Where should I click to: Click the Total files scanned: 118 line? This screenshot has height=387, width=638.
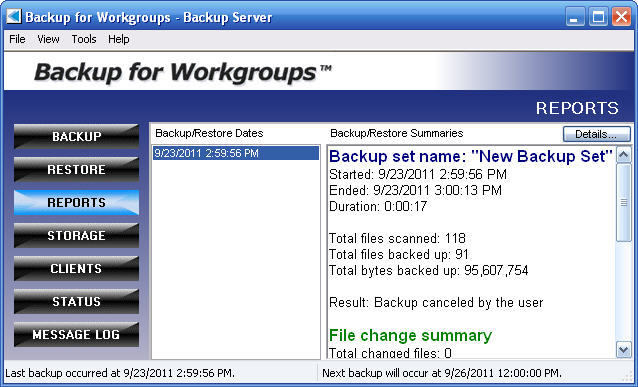click(397, 238)
